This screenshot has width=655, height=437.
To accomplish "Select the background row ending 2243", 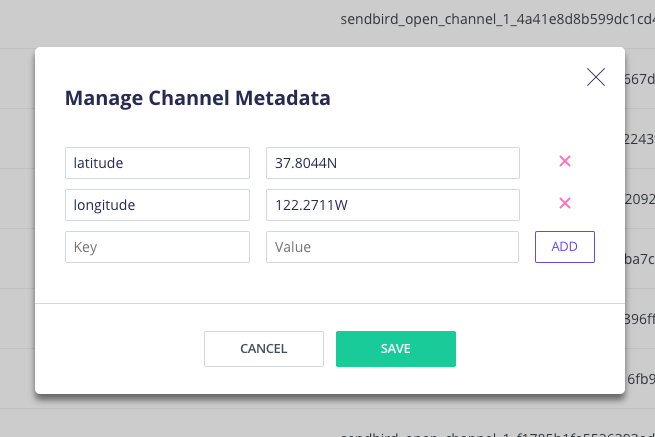I will tap(640, 139).
